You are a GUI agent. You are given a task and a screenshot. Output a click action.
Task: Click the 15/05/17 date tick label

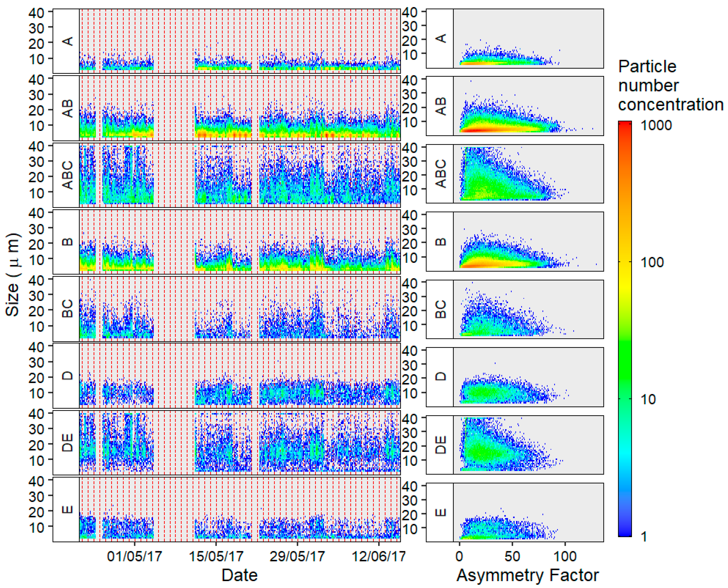coord(216,556)
